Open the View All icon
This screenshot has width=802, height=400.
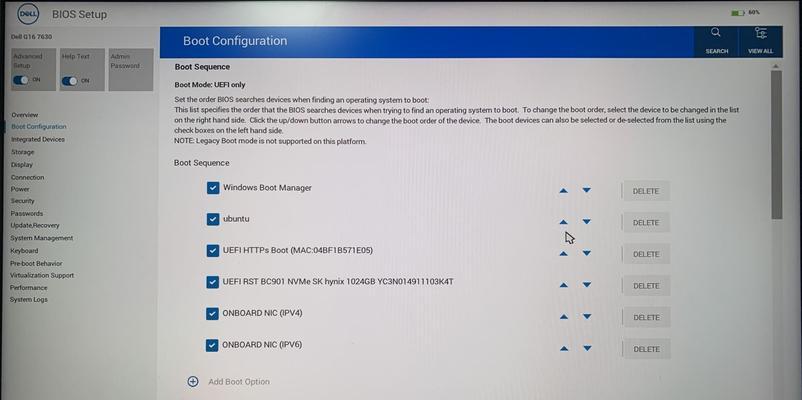point(761,33)
